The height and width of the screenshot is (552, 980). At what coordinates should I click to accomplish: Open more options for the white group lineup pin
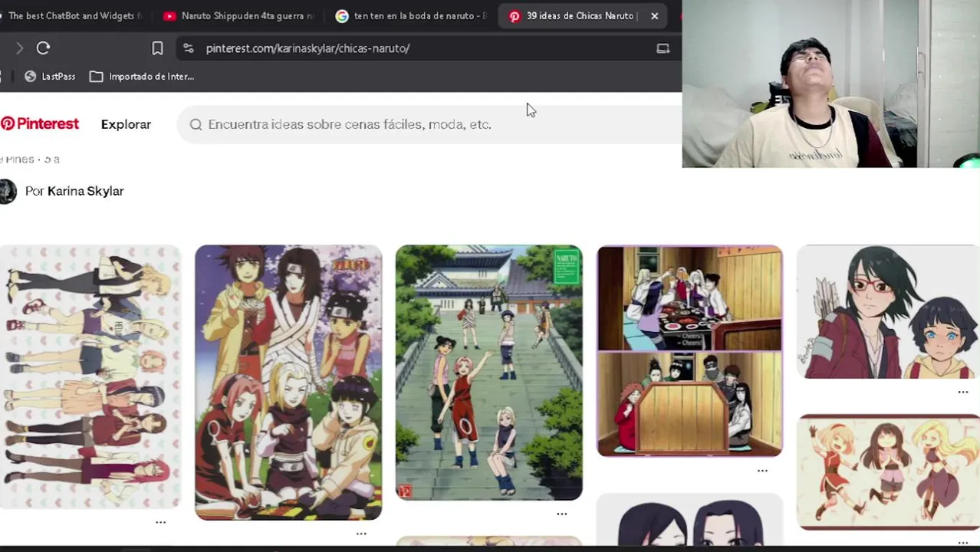(160, 522)
